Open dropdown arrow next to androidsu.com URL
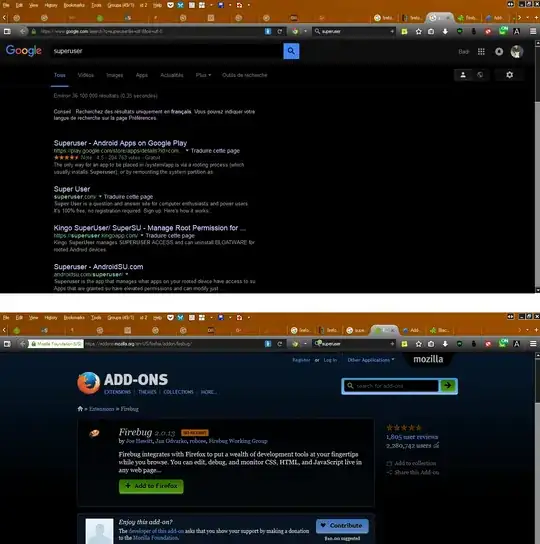 click(x=127, y=274)
